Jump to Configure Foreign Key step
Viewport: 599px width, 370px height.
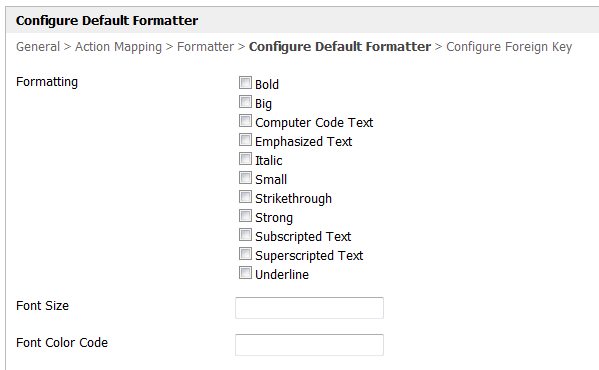coord(509,47)
